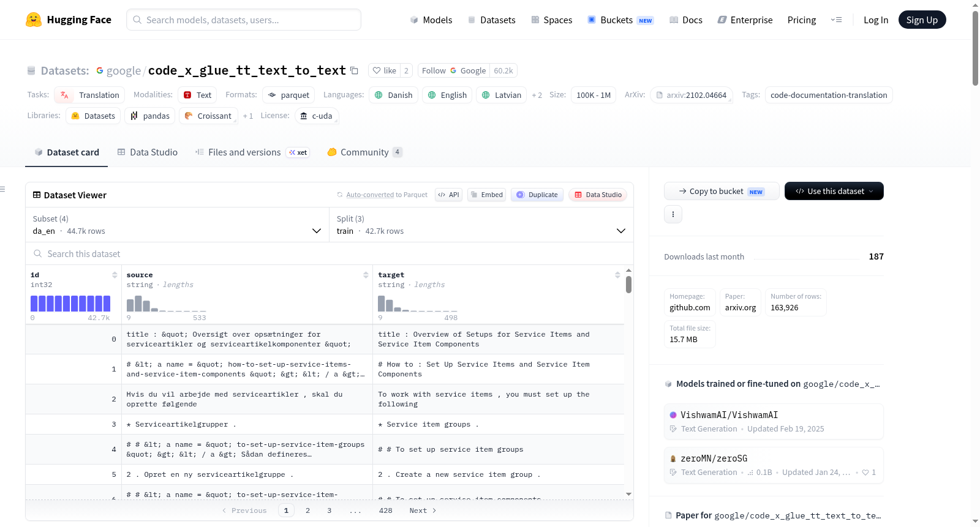Click Copy to bucket button
This screenshot has width=980, height=527.
pyautogui.click(x=722, y=191)
